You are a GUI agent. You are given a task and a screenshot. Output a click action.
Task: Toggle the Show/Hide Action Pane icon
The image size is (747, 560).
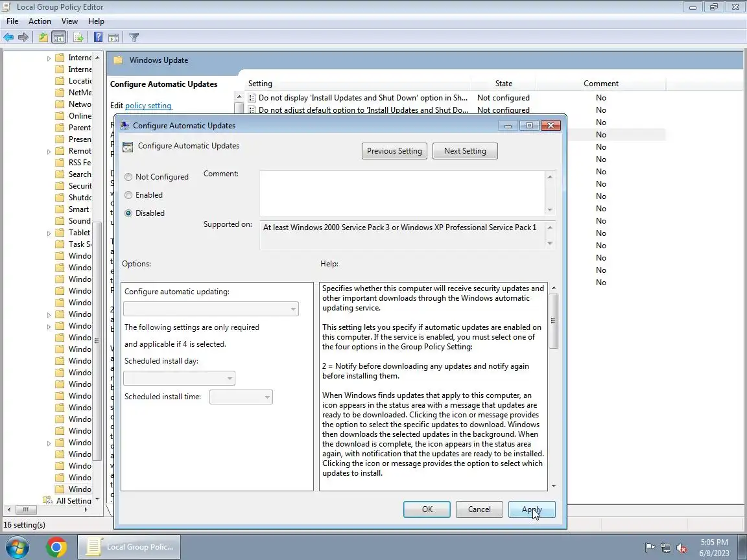coord(113,37)
